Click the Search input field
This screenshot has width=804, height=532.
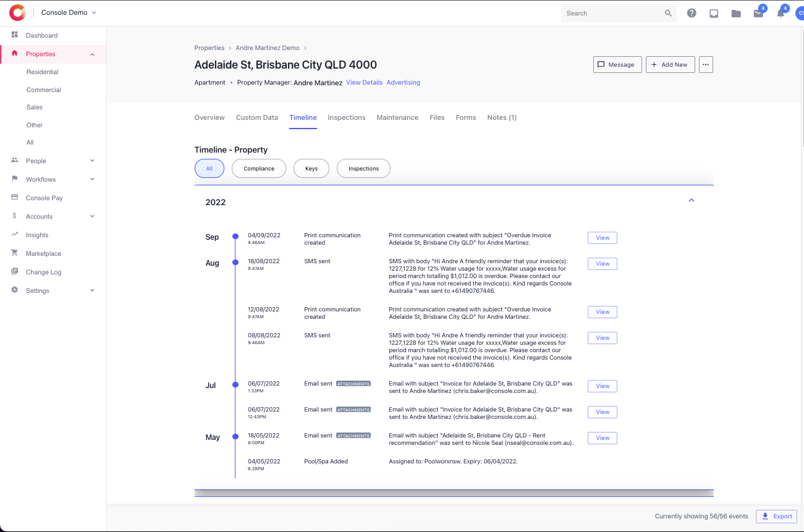tap(612, 13)
